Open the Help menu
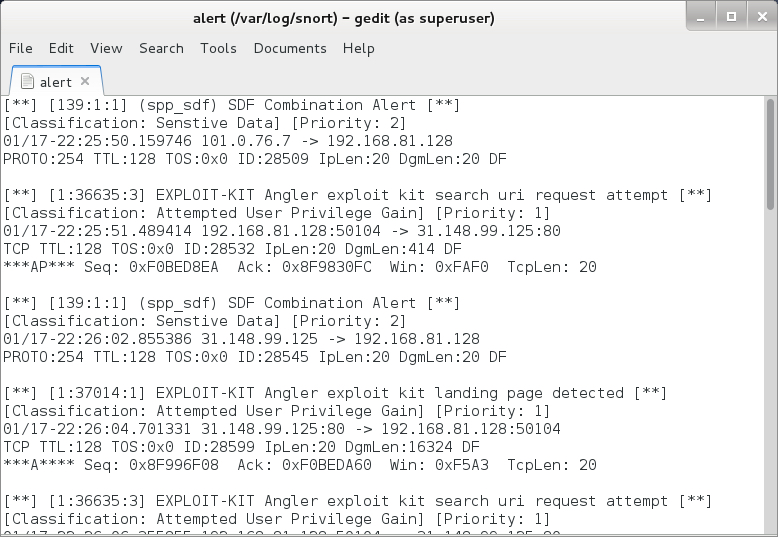Screen dimensions: 778x537 click(x=358, y=48)
